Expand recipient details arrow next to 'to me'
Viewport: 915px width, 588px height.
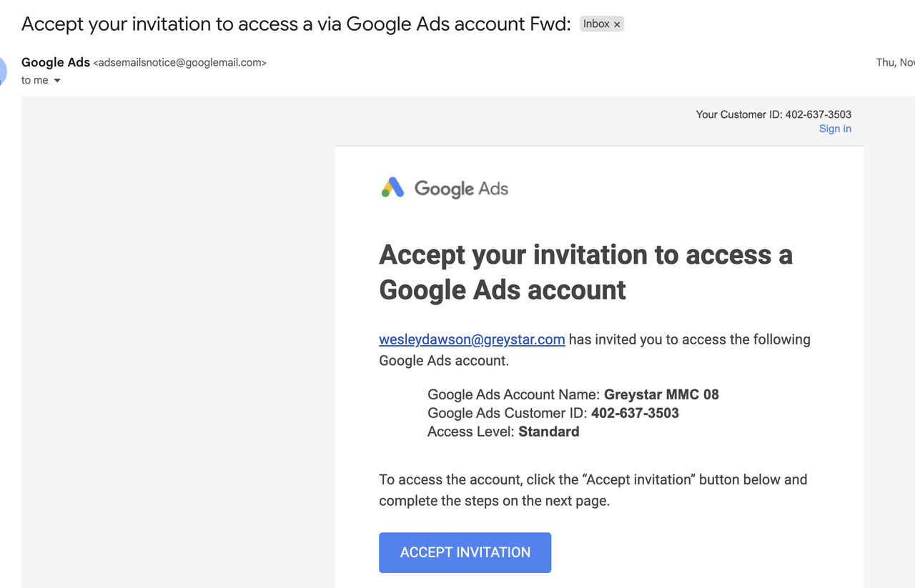[57, 81]
